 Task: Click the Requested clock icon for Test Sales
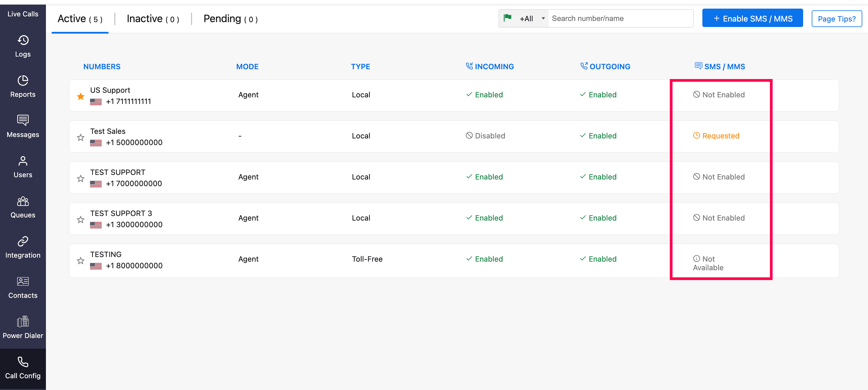(x=696, y=136)
